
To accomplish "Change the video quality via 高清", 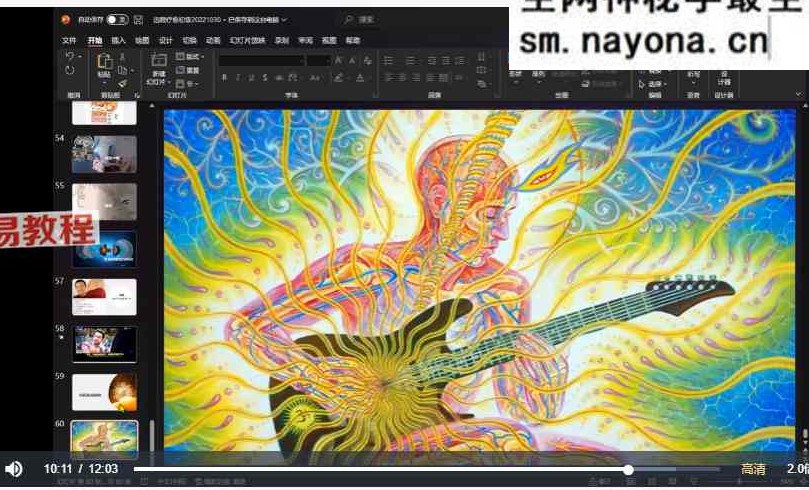I will click(753, 469).
